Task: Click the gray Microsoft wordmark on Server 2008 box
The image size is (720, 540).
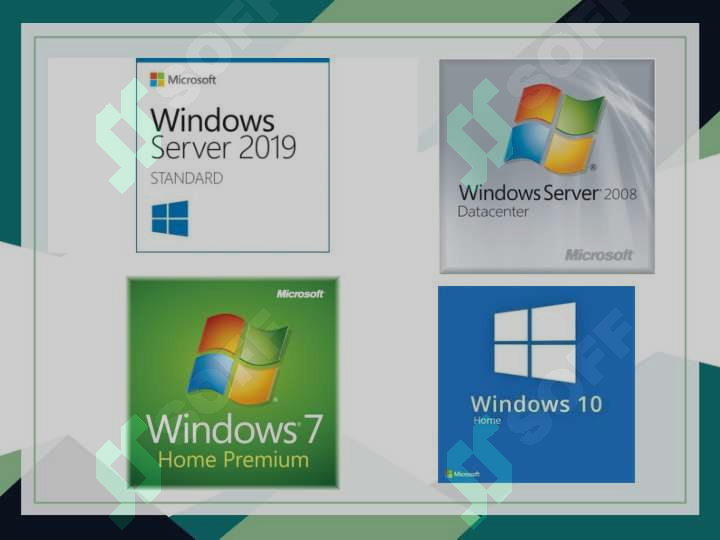Action: point(598,255)
